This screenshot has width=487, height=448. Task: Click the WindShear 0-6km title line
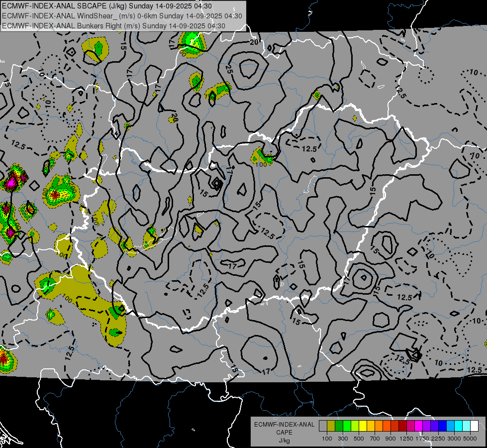[122, 16]
